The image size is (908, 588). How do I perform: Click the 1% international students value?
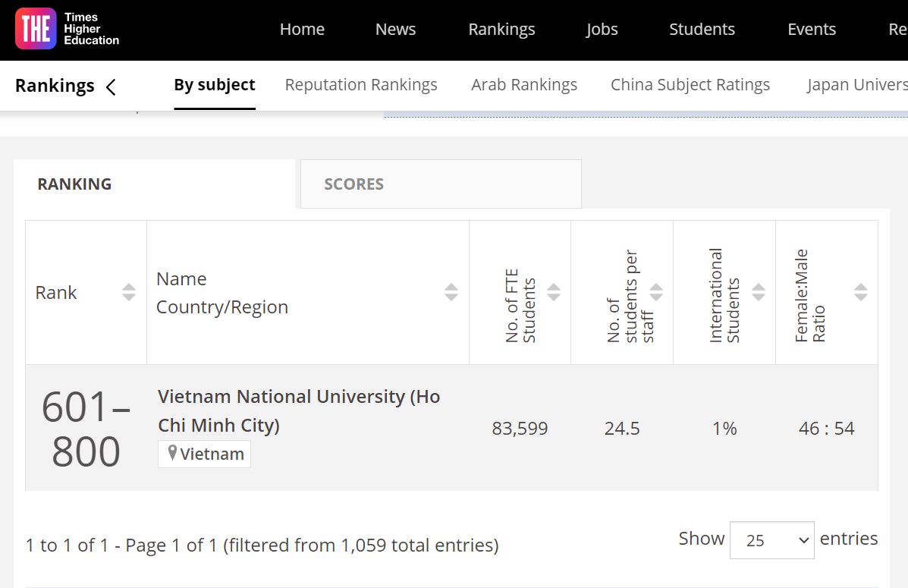coord(724,428)
